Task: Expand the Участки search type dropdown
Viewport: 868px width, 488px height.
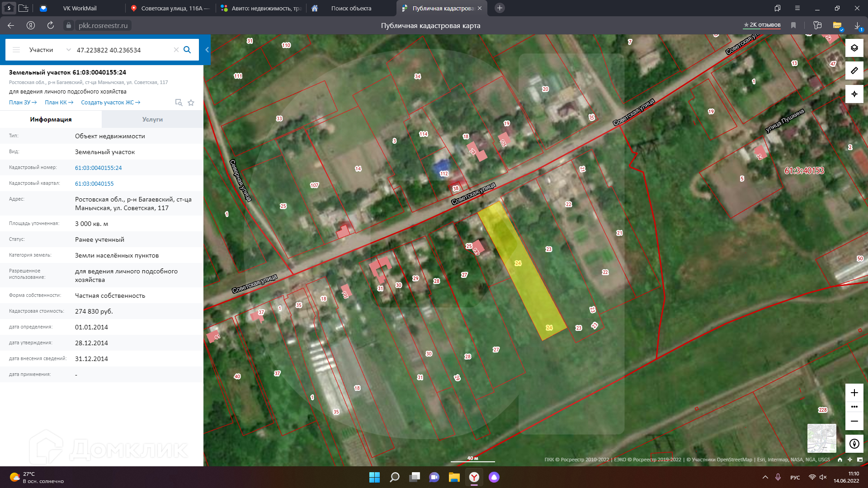Action: coord(68,50)
